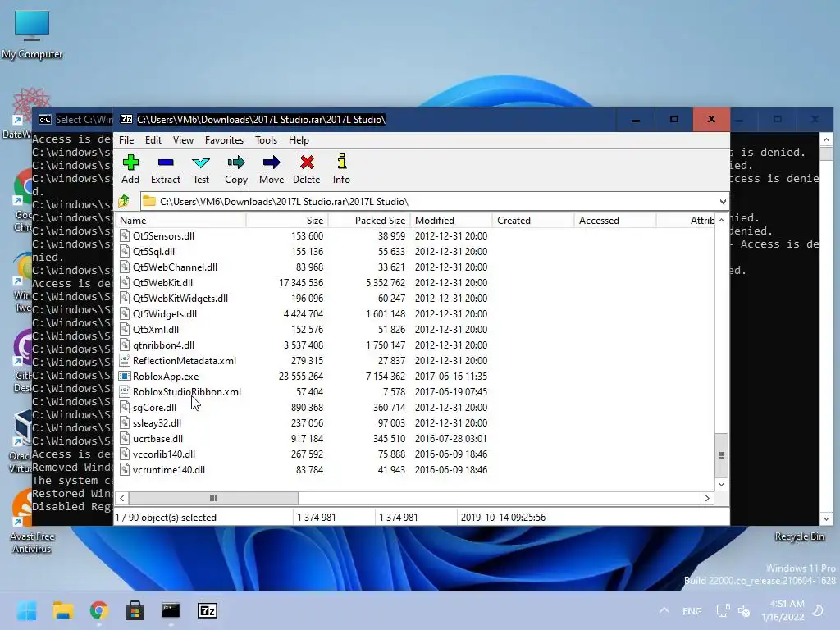Show hidden tray icons chevron
This screenshot has height=630, width=840.
pyautogui.click(x=664, y=610)
